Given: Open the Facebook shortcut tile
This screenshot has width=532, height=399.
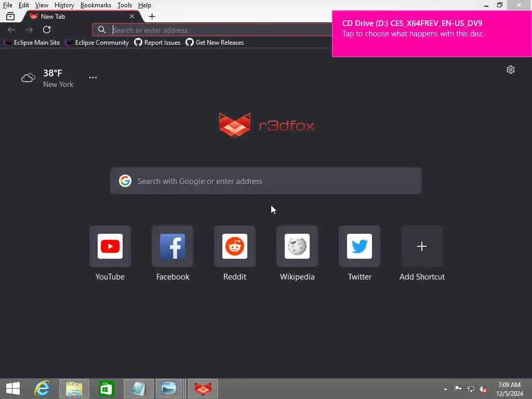Looking at the screenshot, I should point(172,246).
